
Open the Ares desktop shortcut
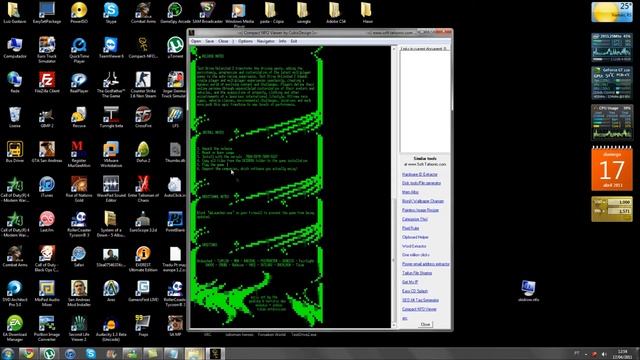[111, 291]
